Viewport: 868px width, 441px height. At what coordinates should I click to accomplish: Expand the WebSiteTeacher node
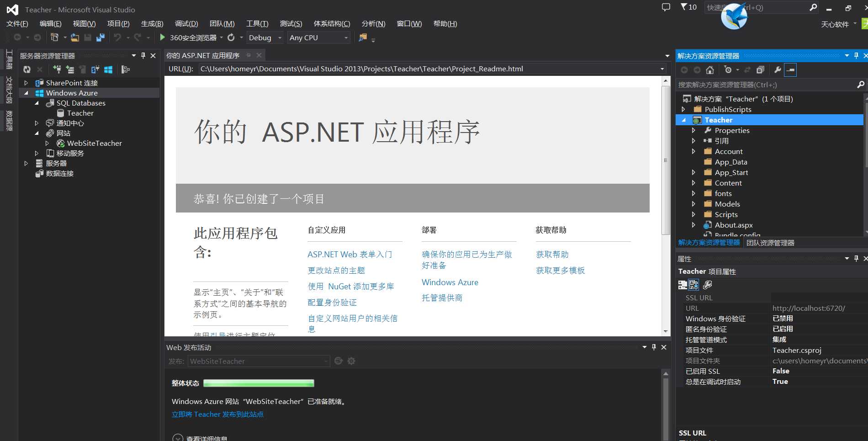(x=47, y=143)
